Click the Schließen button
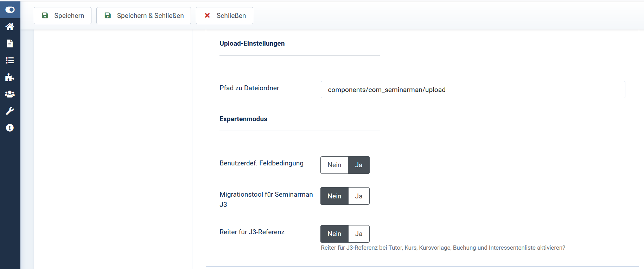The width and height of the screenshot is (644, 269). tap(224, 15)
